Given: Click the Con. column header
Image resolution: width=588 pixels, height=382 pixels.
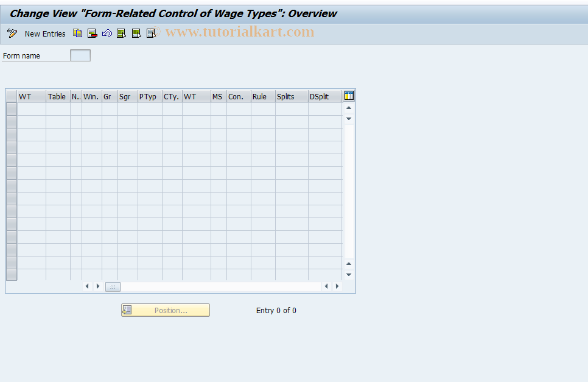Looking at the screenshot, I should [x=239, y=96].
